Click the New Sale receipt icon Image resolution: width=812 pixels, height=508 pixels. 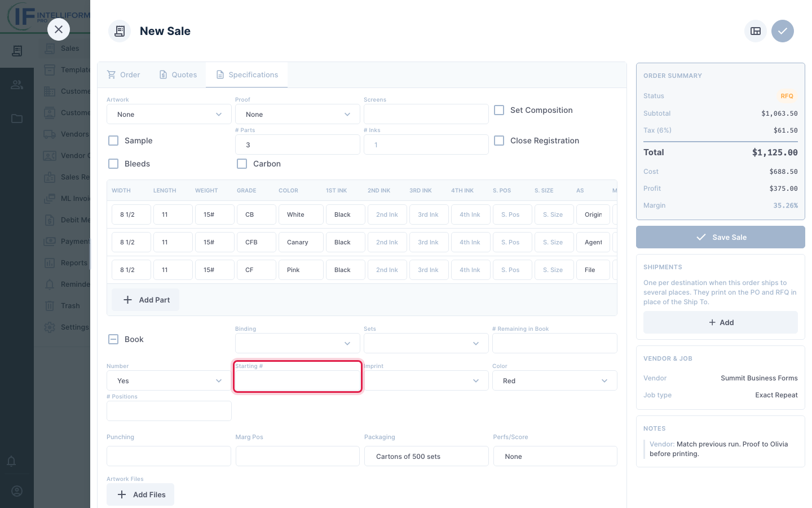(120, 31)
